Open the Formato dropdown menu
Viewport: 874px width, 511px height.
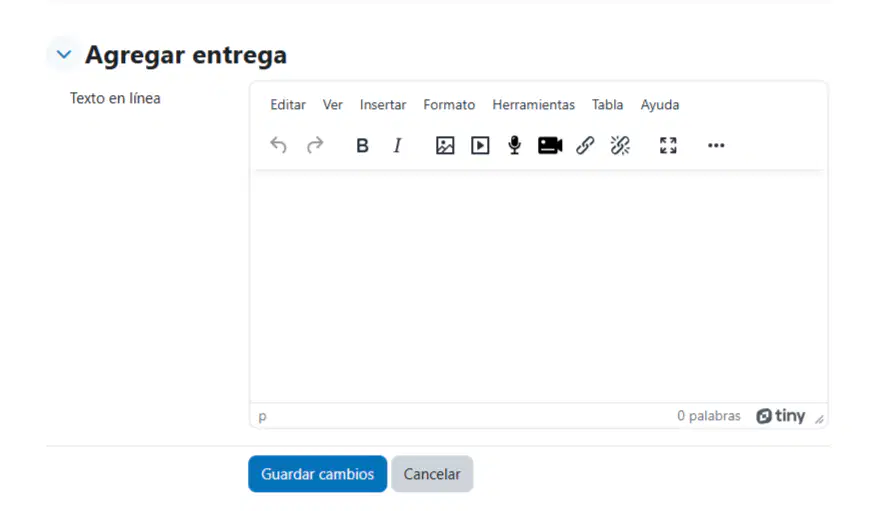coord(449,105)
